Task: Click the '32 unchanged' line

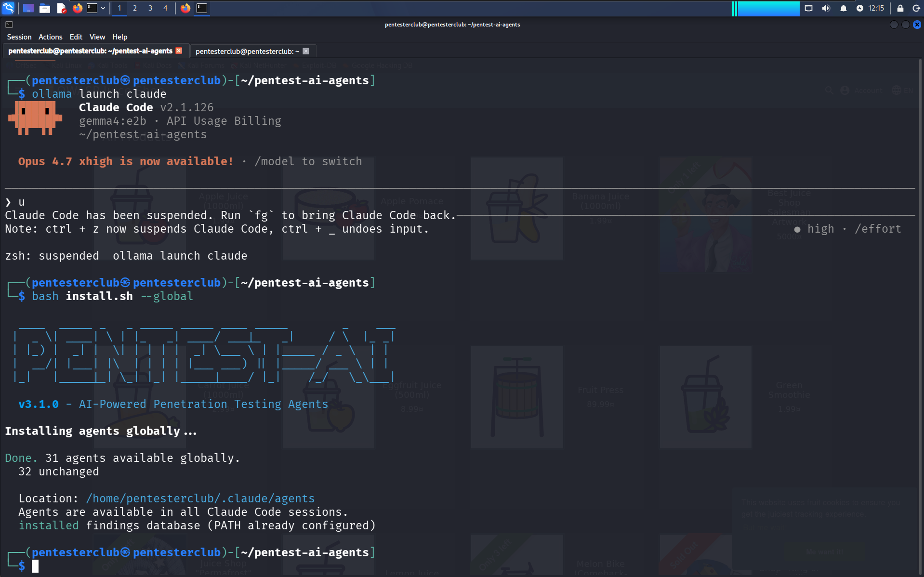Action: pos(59,472)
